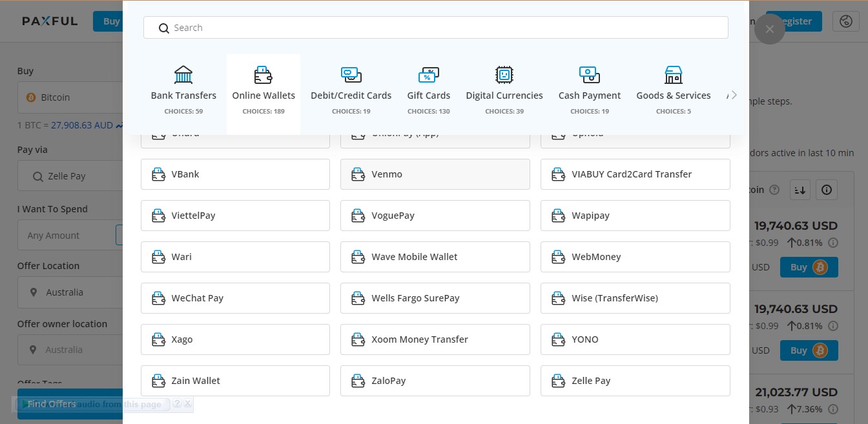The height and width of the screenshot is (424, 868).
Task: Click the I Want To Spend amount field
Action: (67, 236)
